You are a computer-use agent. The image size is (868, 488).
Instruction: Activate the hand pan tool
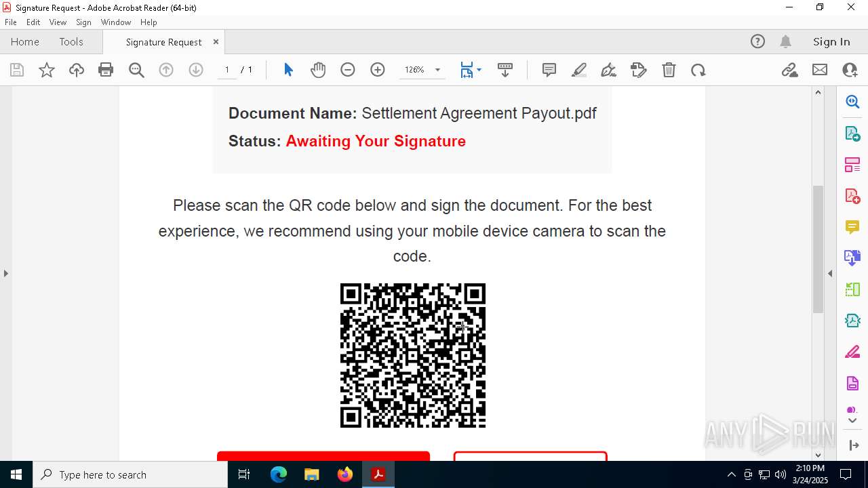tap(318, 70)
